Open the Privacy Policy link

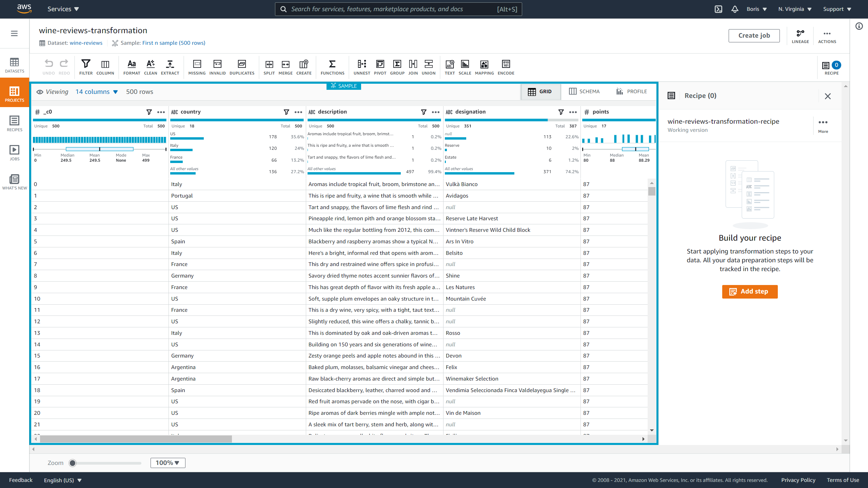coord(798,480)
